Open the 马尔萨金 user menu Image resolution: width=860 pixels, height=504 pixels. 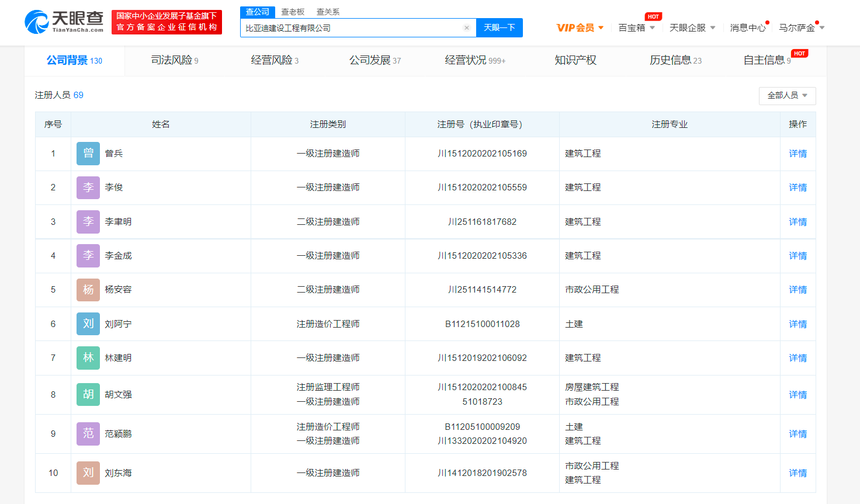[x=802, y=28]
